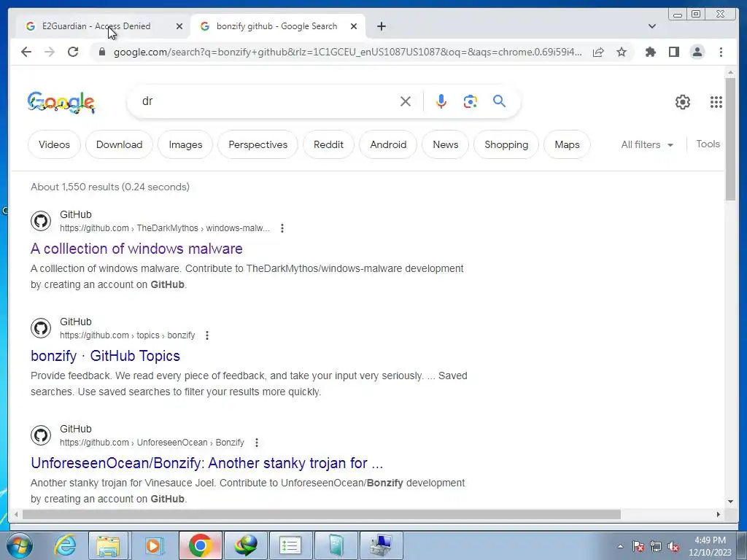Start voice search with the microphone
The width and height of the screenshot is (747, 560).
[x=441, y=101]
